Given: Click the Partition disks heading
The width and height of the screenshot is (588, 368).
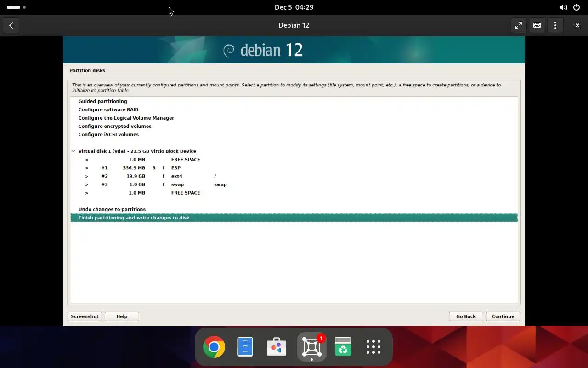Looking at the screenshot, I should (87, 70).
